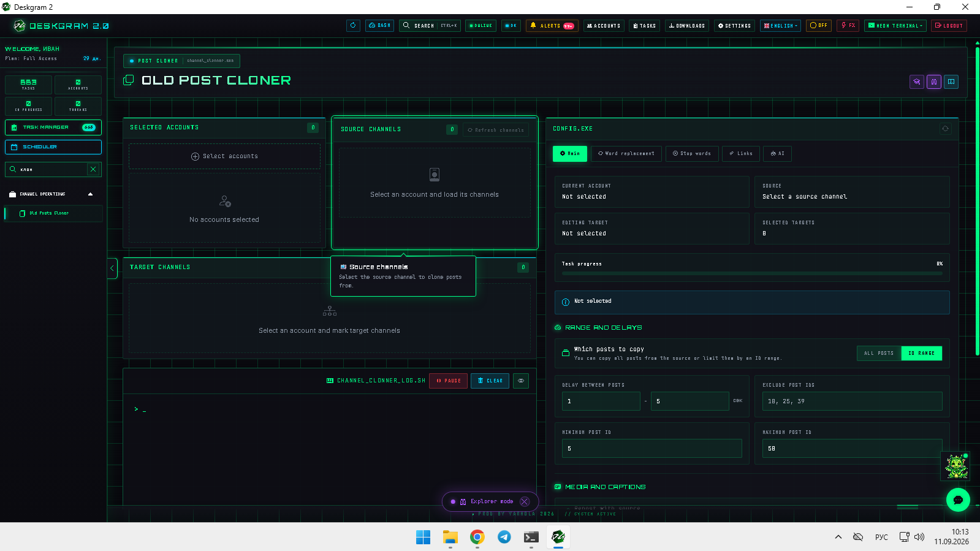The height and width of the screenshot is (551, 980).
Task: Open the Downloads section
Action: tap(687, 26)
